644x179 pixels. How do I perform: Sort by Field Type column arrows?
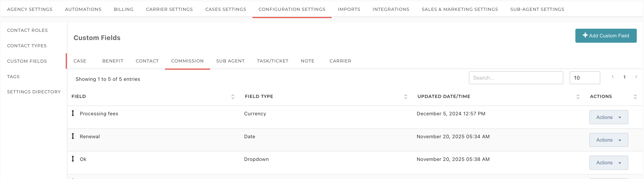coord(406,96)
